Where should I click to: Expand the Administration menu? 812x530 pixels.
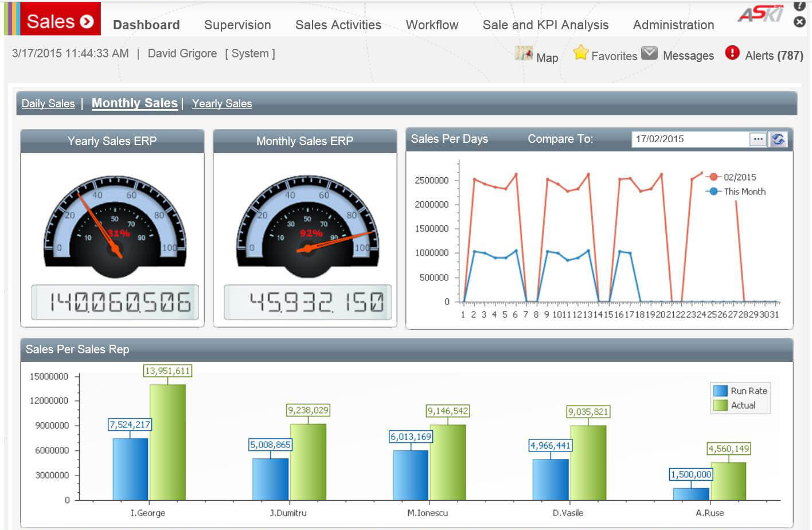[x=673, y=25]
